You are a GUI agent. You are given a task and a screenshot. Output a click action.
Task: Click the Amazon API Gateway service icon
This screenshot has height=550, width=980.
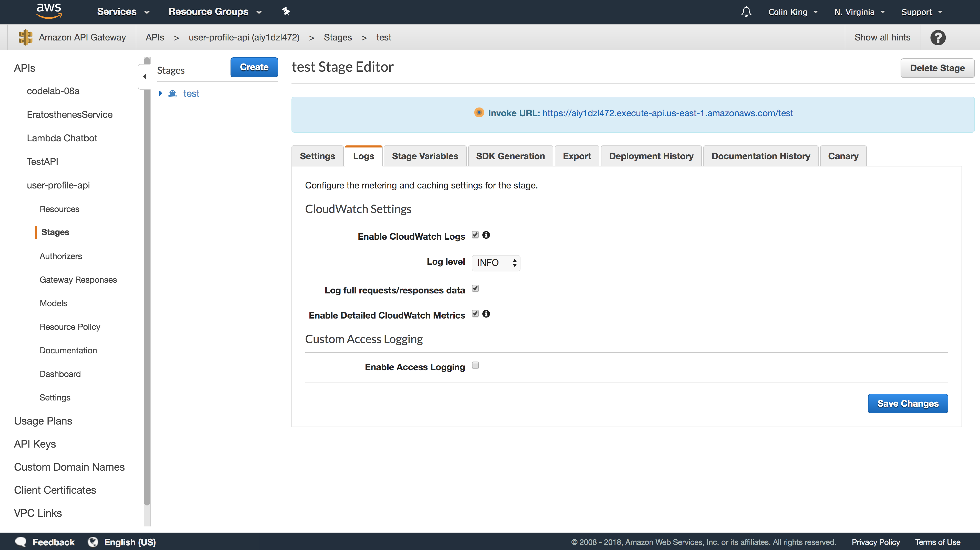pyautogui.click(x=26, y=37)
